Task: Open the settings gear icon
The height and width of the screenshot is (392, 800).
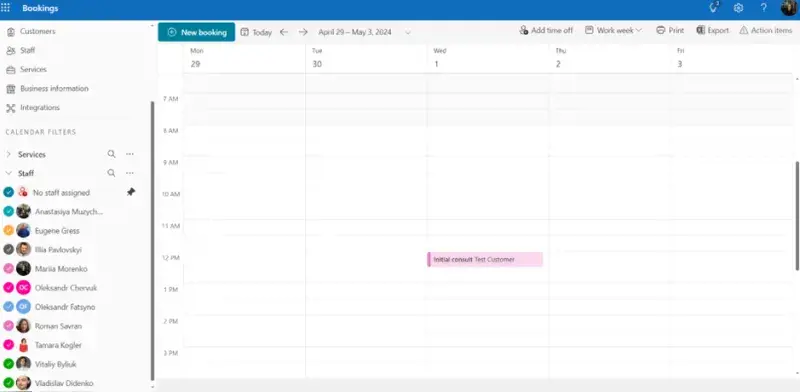Action: pyautogui.click(x=738, y=8)
